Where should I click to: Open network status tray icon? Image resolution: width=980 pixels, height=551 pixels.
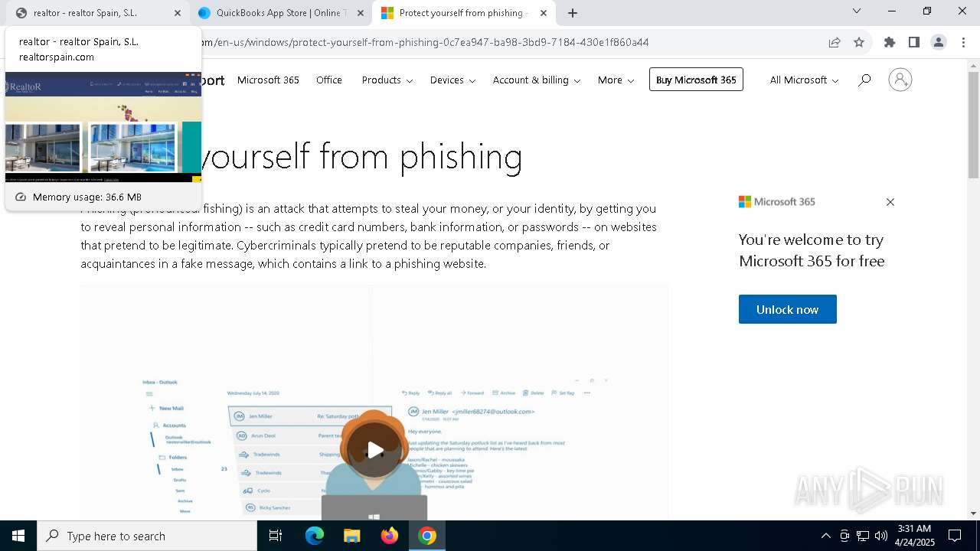pos(863,536)
